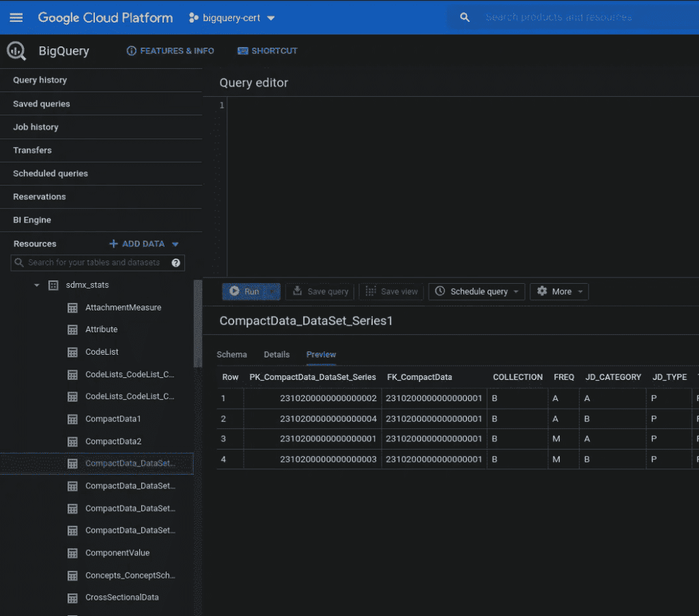Click the Save view button
699x616 pixels.
point(391,292)
